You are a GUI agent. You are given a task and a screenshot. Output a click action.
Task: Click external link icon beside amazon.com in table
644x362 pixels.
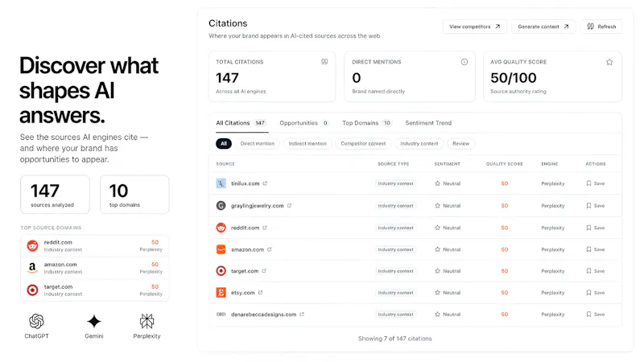tap(270, 249)
